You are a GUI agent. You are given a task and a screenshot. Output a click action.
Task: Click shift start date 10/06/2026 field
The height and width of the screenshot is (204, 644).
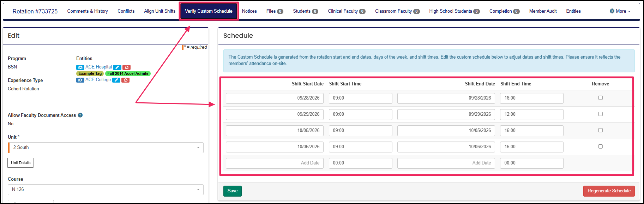[x=275, y=147]
